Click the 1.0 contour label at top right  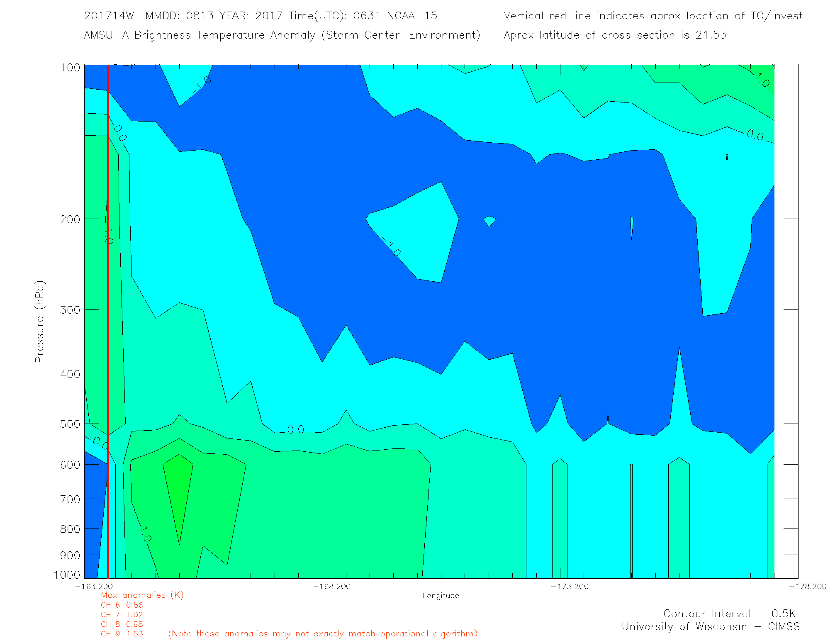[762, 80]
